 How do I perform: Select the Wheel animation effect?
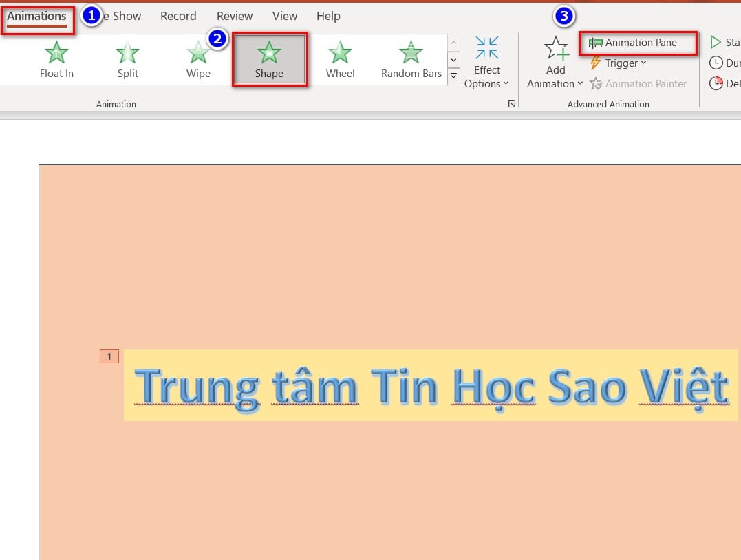coord(340,58)
